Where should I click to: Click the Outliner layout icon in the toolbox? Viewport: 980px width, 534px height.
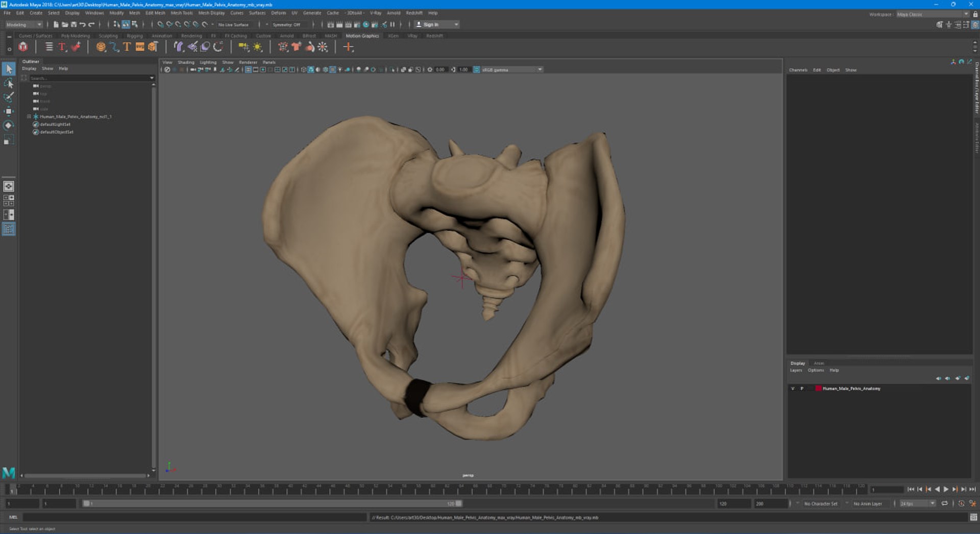(x=9, y=229)
